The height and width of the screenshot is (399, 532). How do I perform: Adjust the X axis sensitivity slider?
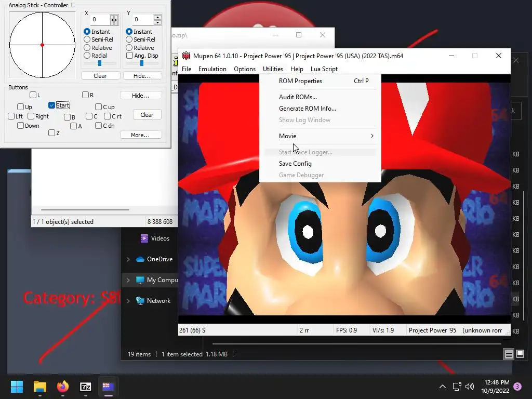tap(100, 63)
